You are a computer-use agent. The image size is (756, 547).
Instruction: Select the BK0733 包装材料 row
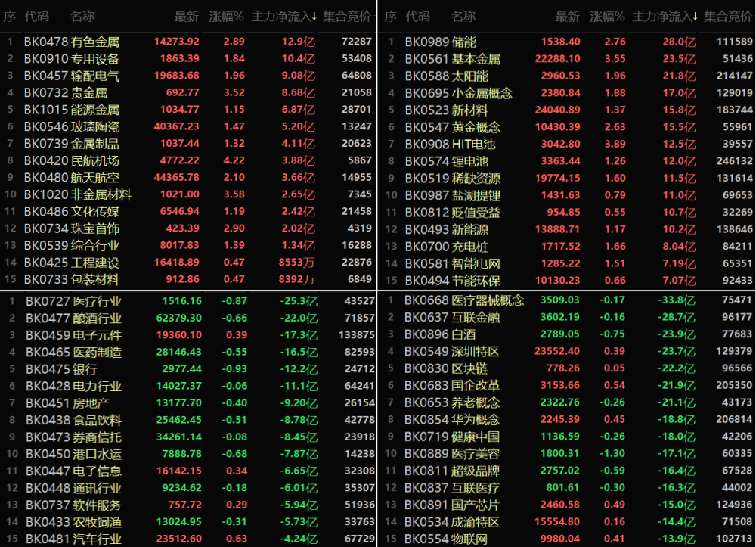coord(188,279)
